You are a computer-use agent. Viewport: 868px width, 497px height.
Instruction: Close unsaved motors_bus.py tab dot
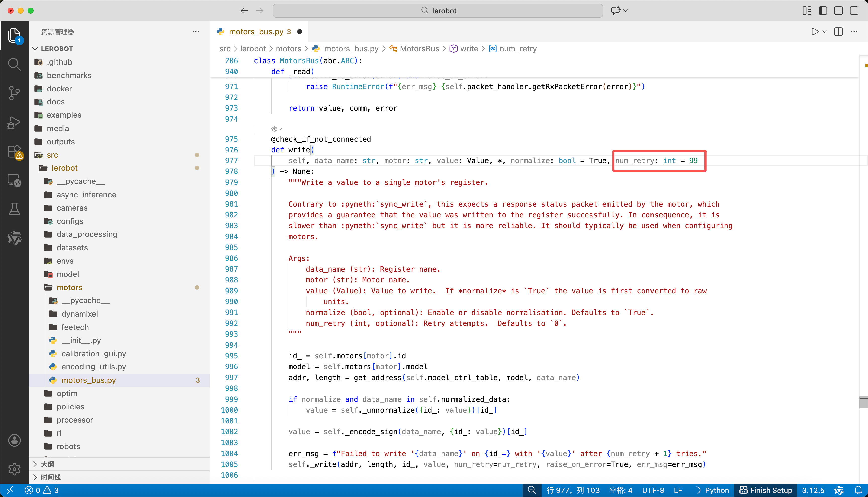point(299,32)
